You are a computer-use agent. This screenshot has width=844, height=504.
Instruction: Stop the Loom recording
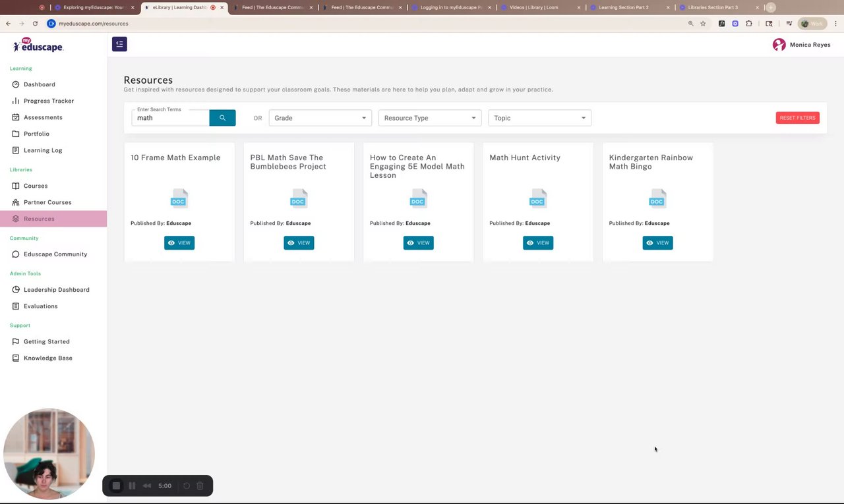coord(116,486)
